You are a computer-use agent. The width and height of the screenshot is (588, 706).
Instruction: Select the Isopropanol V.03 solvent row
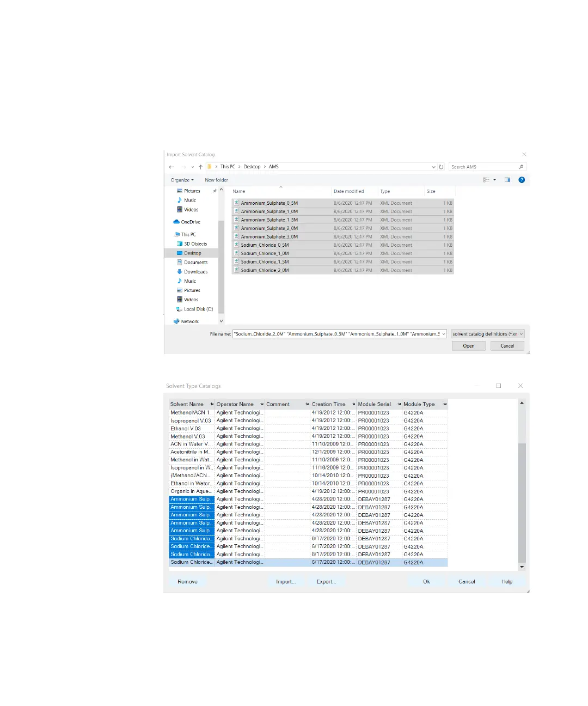click(x=308, y=421)
